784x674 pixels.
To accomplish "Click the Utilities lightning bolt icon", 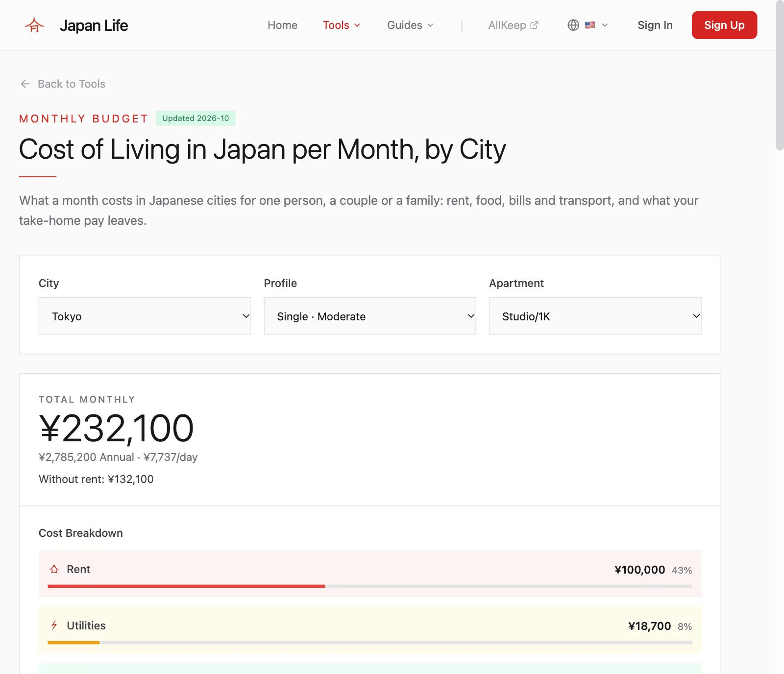I will 54,626.
